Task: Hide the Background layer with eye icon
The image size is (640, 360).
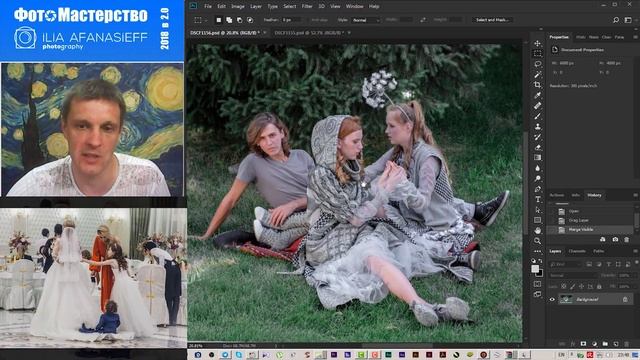Action: (552, 299)
